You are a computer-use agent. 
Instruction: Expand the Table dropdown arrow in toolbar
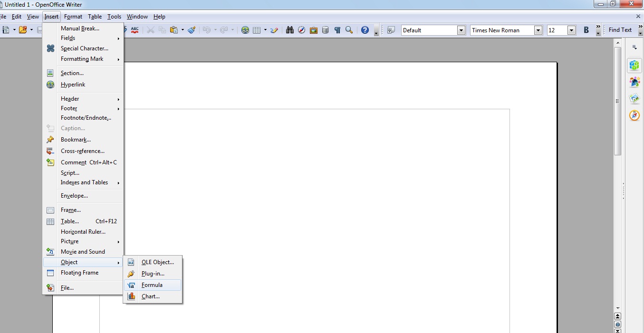coord(265,30)
